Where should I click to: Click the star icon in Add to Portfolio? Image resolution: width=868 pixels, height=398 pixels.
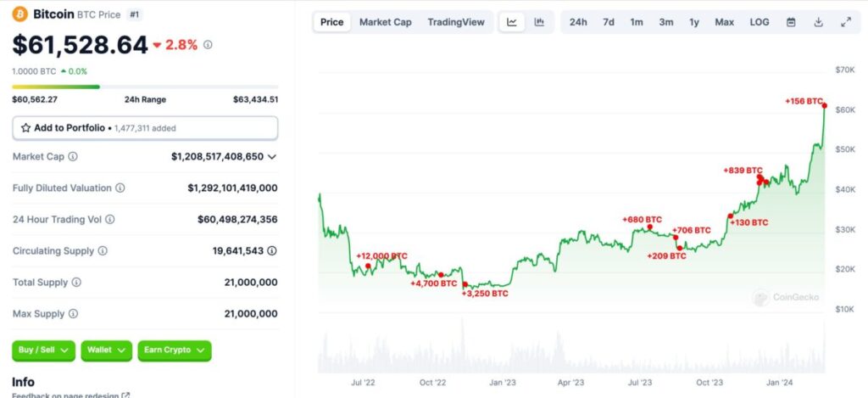(x=25, y=128)
